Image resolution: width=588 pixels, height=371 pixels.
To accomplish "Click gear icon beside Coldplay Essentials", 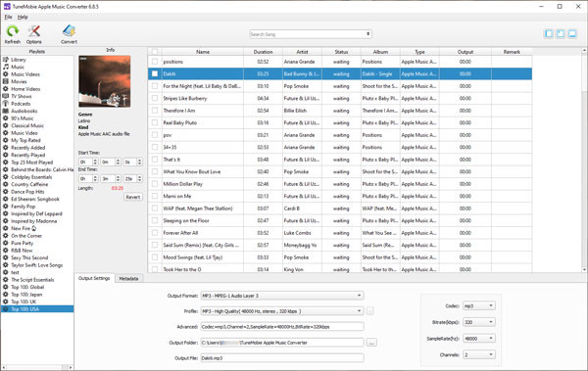I will [6, 177].
